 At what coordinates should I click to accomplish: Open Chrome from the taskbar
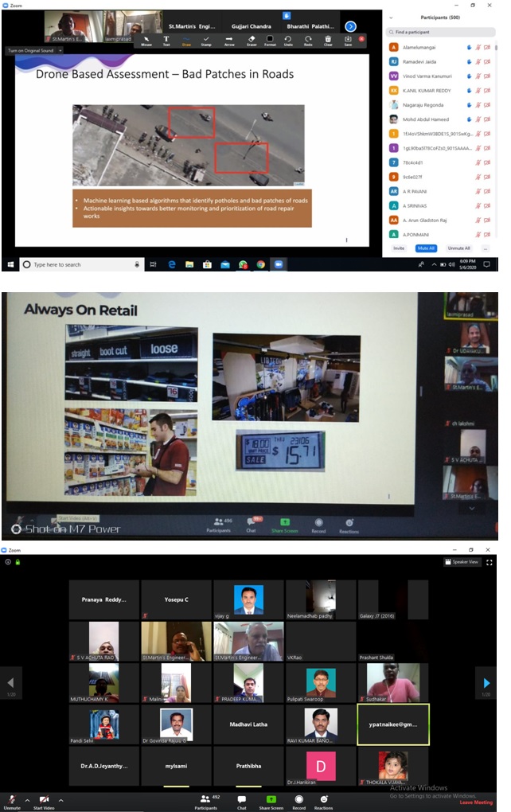pyautogui.click(x=260, y=264)
